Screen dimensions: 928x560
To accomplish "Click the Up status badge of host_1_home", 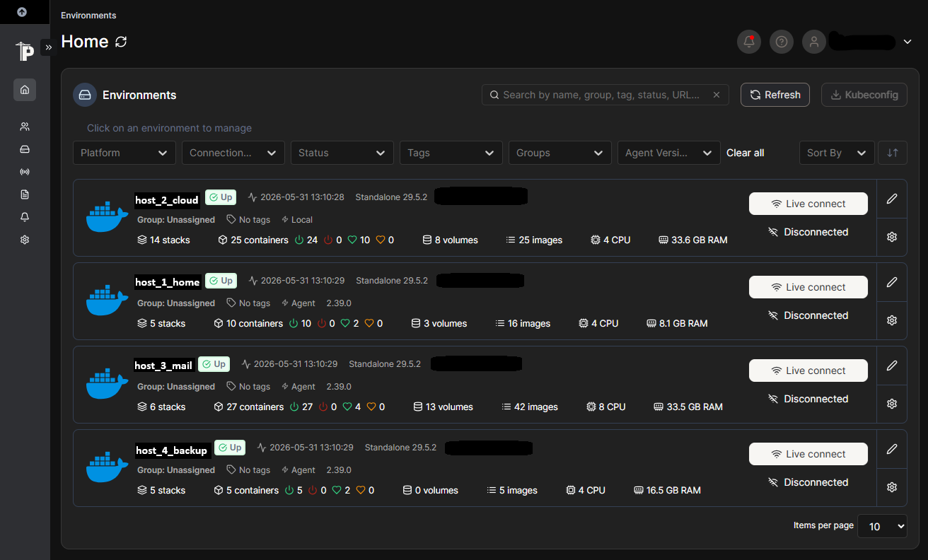I will click(221, 281).
